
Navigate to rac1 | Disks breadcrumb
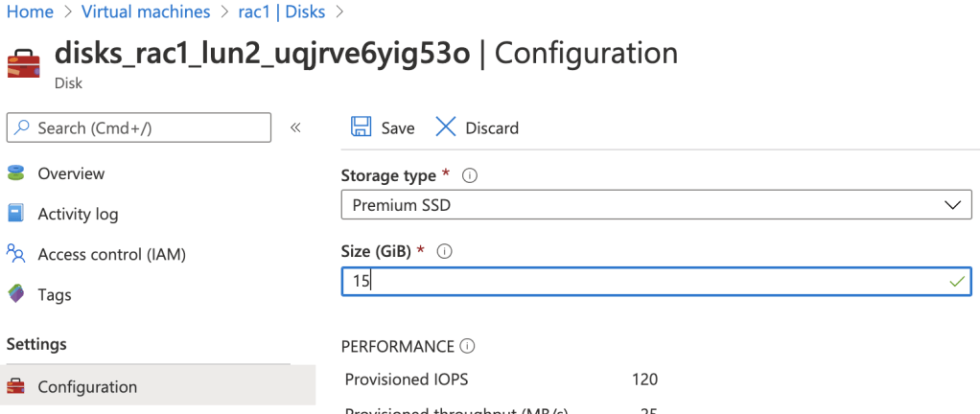[282, 12]
